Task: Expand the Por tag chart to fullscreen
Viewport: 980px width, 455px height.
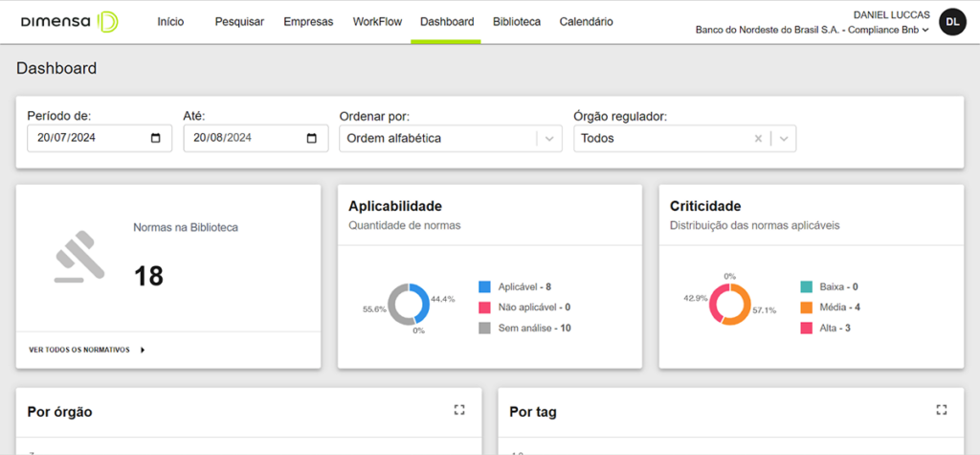Action: point(942,410)
